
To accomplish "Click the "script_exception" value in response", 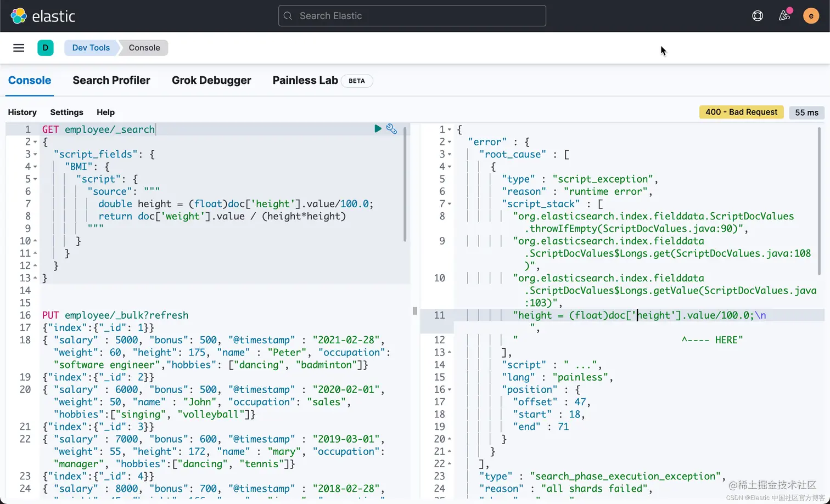I will pos(603,179).
